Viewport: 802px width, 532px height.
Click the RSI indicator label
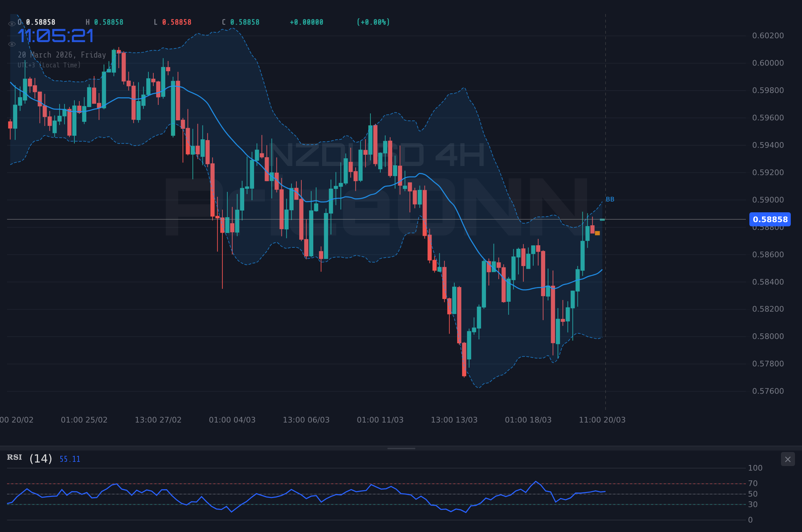click(14, 457)
